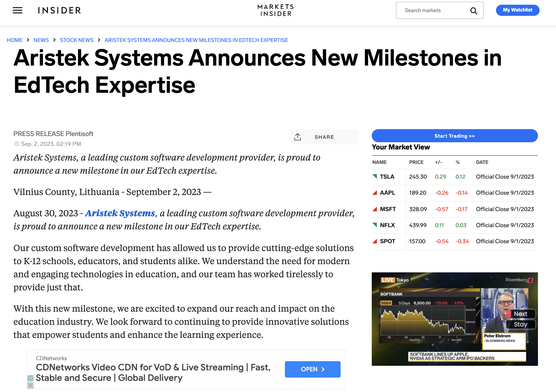This screenshot has height=392, width=556.
Task: Click the article timestamp Sep. 2, 2023
Action: click(x=51, y=144)
